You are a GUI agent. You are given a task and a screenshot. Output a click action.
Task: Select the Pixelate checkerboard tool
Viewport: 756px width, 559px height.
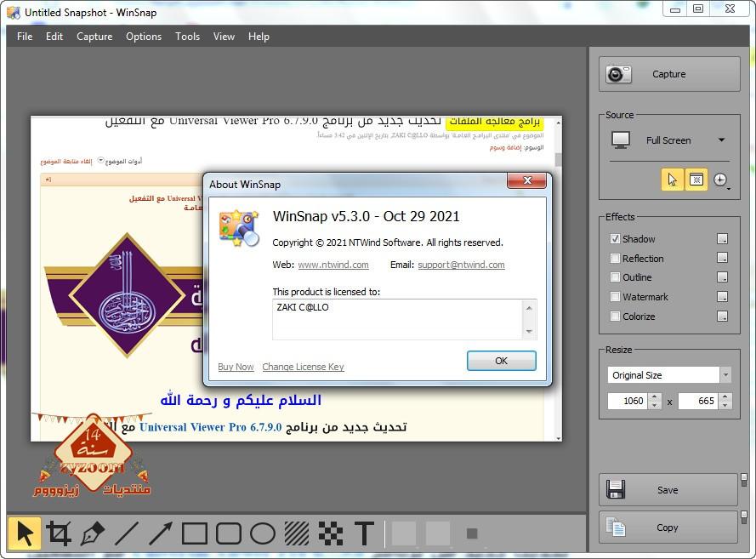click(331, 533)
